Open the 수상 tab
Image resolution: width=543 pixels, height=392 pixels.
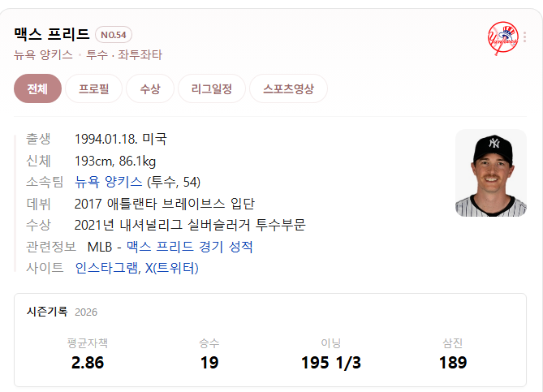tap(150, 88)
